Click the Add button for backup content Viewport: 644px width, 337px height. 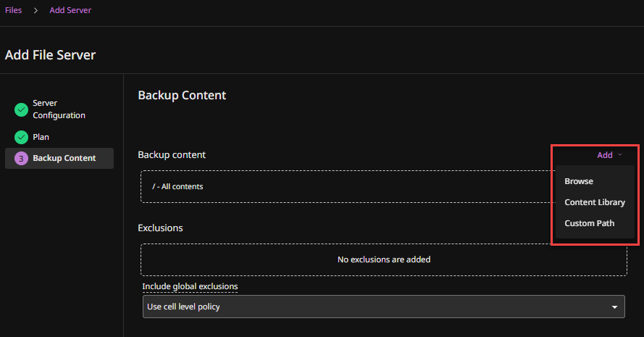point(605,155)
